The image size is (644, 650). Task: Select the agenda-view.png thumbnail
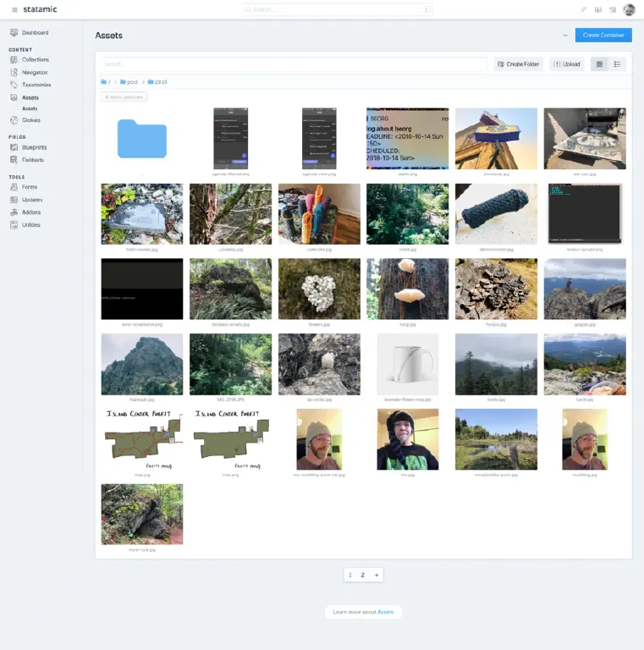point(319,139)
